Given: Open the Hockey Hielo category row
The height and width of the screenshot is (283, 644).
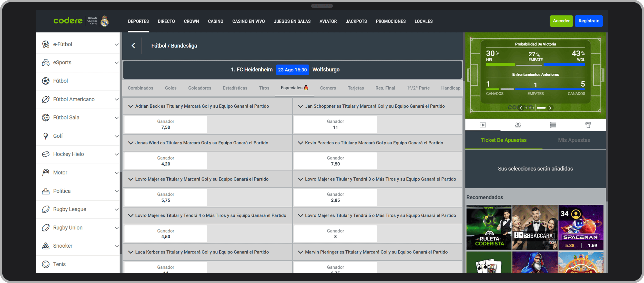Looking at the screenshot, I should 78,154.
